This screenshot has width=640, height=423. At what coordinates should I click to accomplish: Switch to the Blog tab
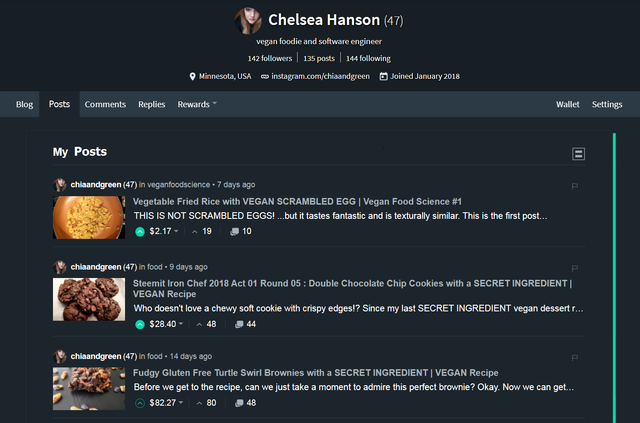tap(24, 105)
